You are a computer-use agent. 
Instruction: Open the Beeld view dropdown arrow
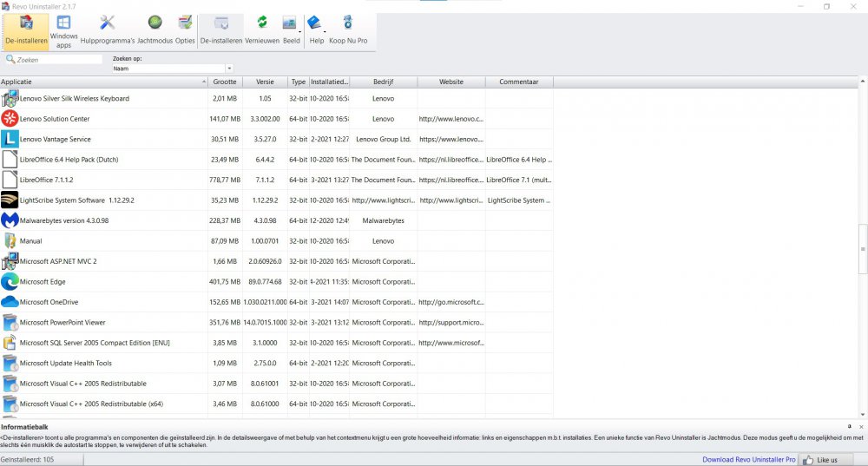click(x=300, y=31)
